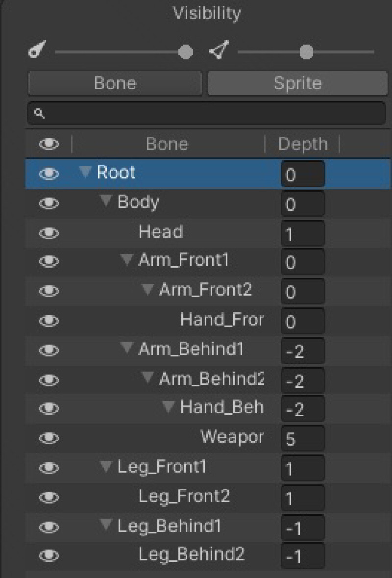Toggle visibility of the Head bone

pos(49,232)
